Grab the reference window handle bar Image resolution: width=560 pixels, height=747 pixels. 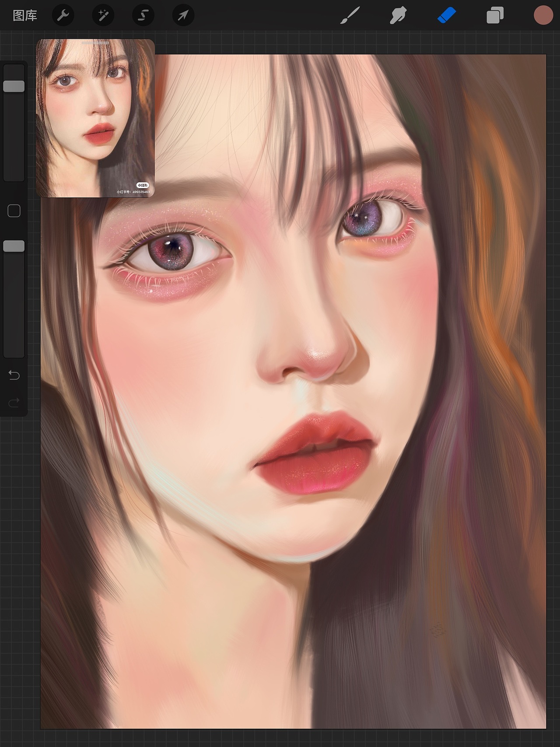tap(95, 43)
